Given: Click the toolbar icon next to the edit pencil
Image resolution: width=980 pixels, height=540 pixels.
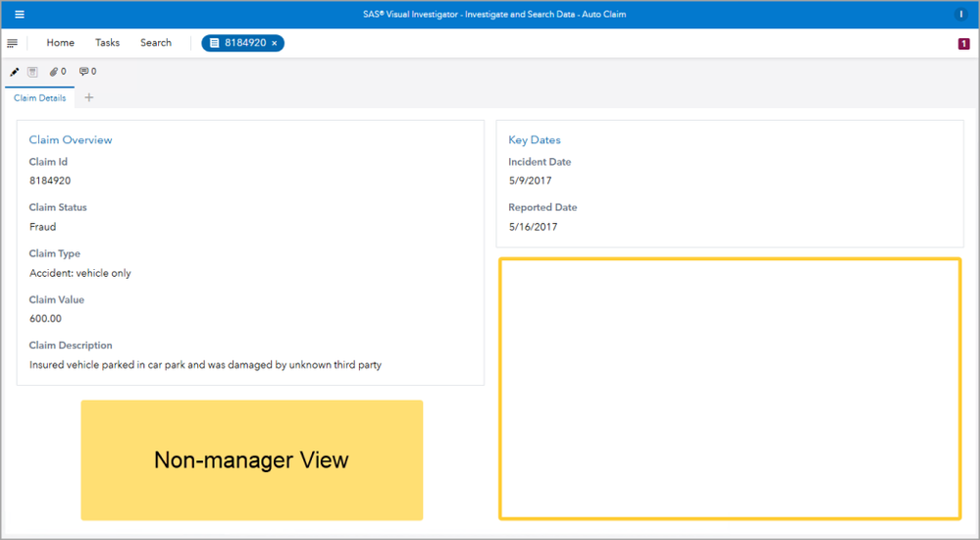Looking at the screenshot, I should pos(32,72).
